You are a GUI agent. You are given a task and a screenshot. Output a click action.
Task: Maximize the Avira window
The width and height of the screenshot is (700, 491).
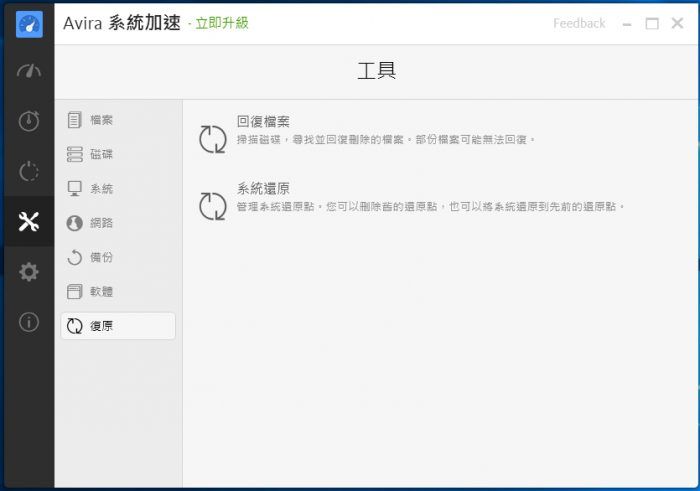point(652,24)
